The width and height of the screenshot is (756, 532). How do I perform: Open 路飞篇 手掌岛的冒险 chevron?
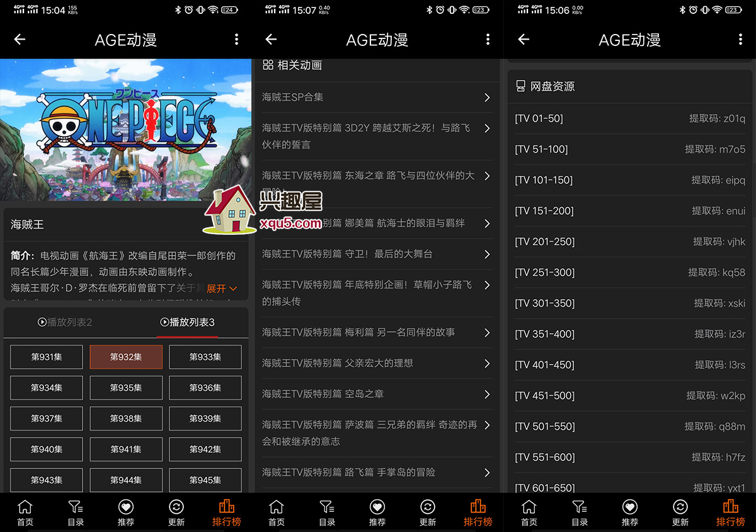(x=487, y=473)
